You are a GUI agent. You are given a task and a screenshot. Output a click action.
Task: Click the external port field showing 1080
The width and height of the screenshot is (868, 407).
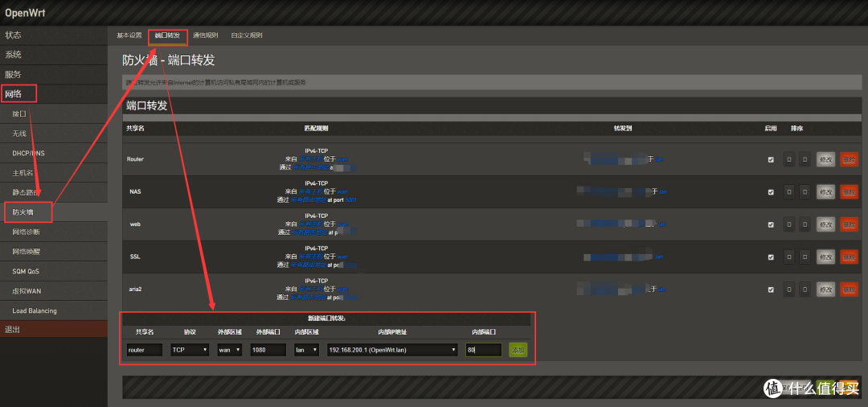[x=269, y=350]
